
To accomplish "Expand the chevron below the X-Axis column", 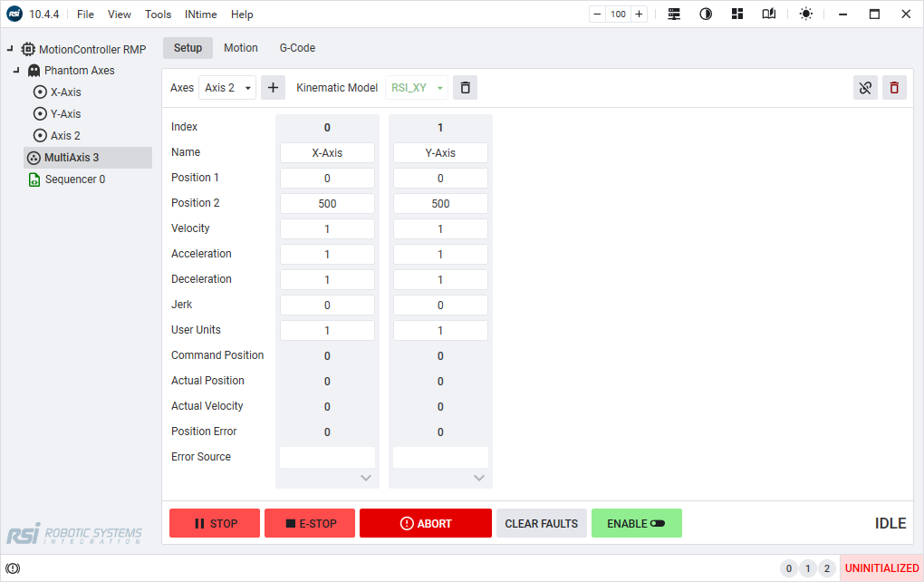I will coord(366,477).
